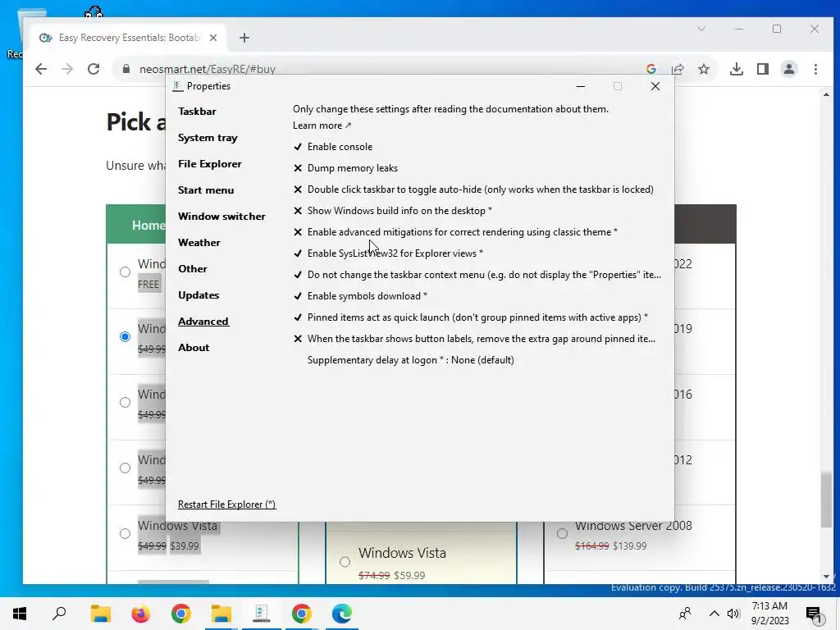
Task: Open Chrome tab search chevron
Action: (701, 29)
